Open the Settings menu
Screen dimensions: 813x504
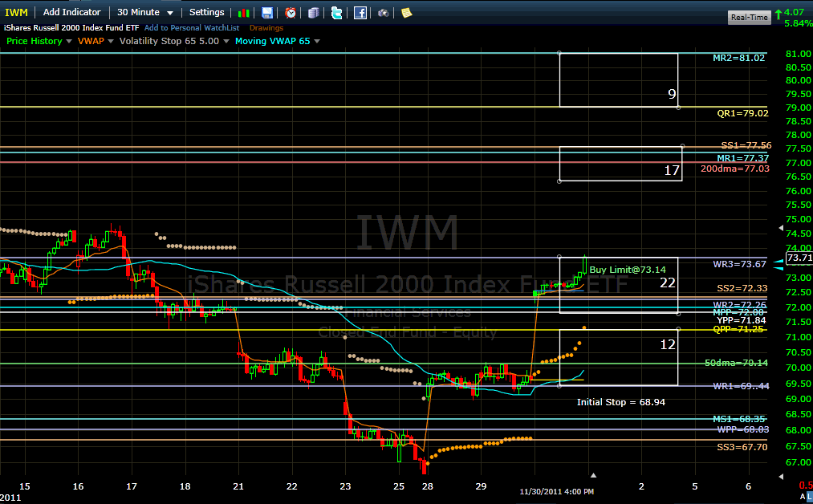[x=206, y=12]
